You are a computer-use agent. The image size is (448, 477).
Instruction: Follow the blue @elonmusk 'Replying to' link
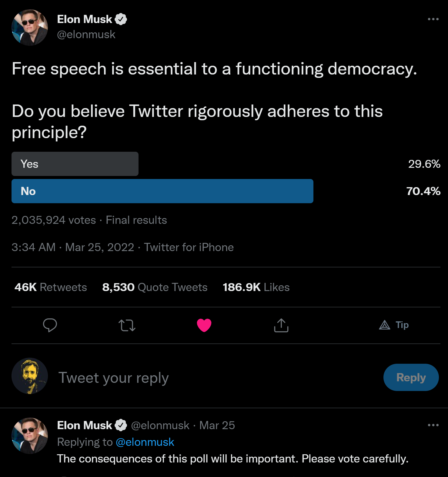pyautogui.click(x=145, y=442)
